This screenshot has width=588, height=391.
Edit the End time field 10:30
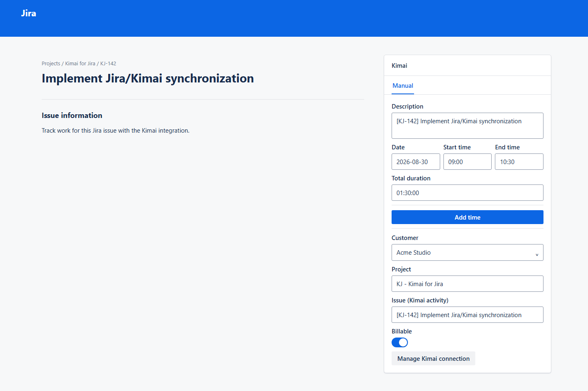coord(519,162)
